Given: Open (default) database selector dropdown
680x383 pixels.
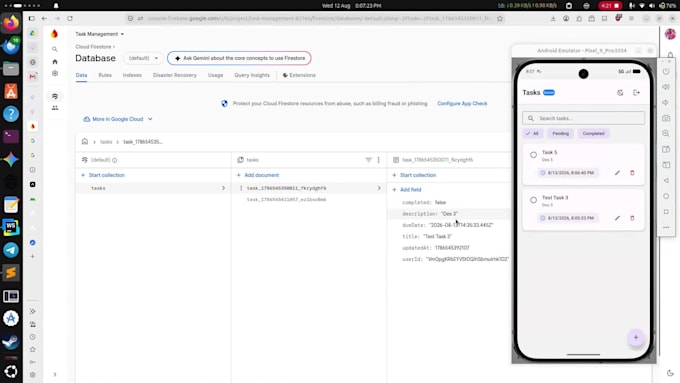Looking at the screenshot, I should point(144,58).
